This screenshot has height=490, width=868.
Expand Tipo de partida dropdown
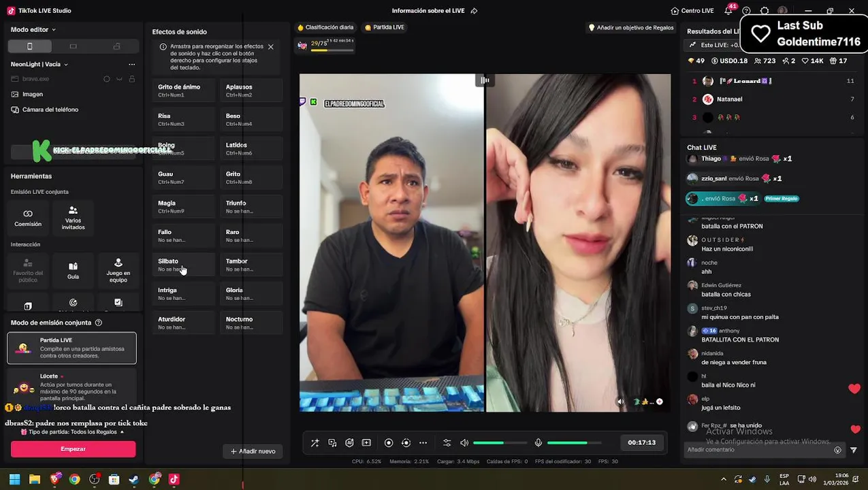pos(73,431)
